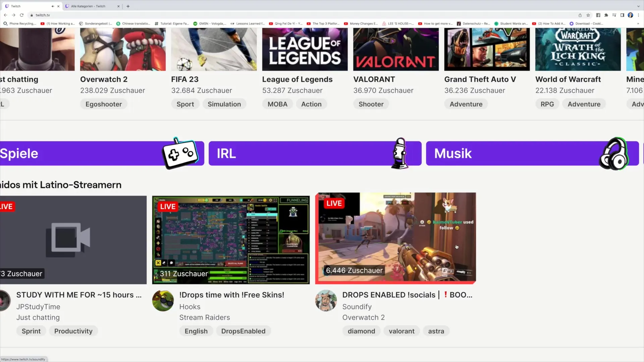Click the back navigation arrow button
This screenshot has width=644, height=362.
tap(5, 15)
